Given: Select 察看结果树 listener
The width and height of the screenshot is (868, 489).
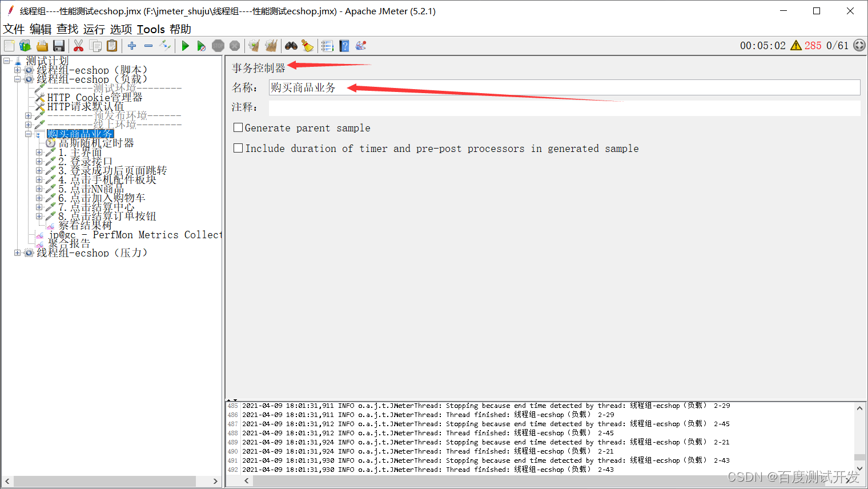Looking at the screenshot, I should (x=85, y=226).
